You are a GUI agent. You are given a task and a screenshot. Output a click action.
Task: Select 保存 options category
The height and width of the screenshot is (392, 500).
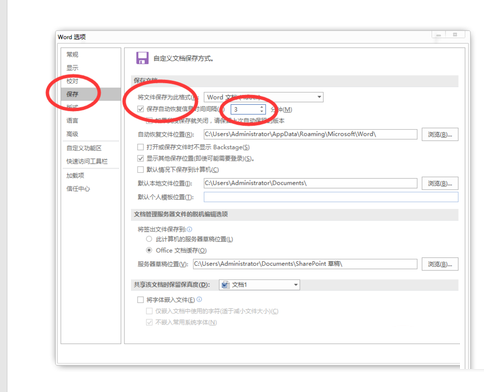[91, 94]
